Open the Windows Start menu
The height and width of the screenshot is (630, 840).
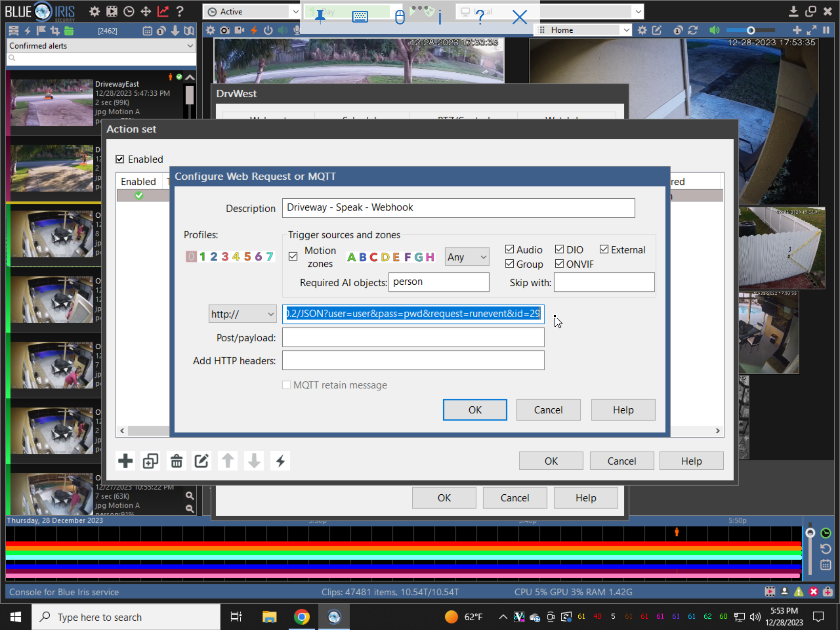(x=16, y=617)
